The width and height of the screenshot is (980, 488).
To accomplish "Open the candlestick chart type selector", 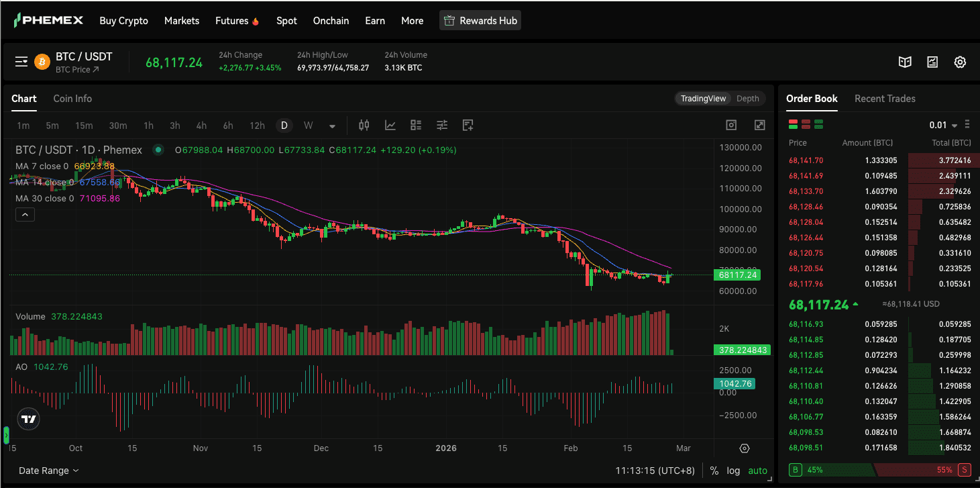I will click(364, 126).
